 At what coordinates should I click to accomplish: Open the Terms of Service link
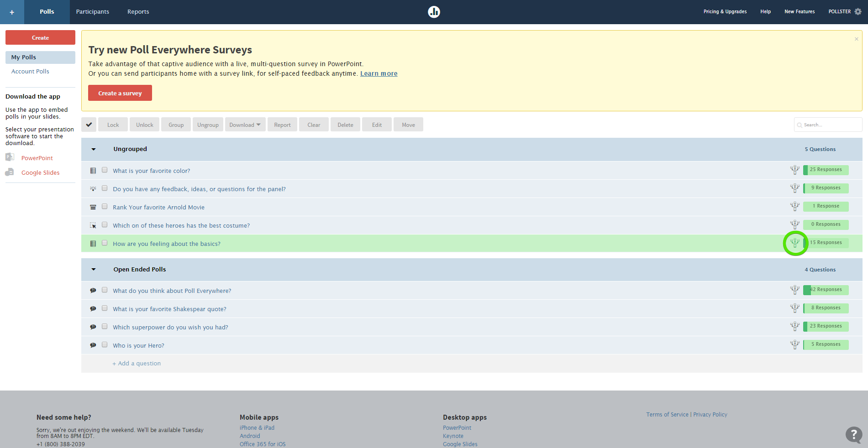coord(667,415)
